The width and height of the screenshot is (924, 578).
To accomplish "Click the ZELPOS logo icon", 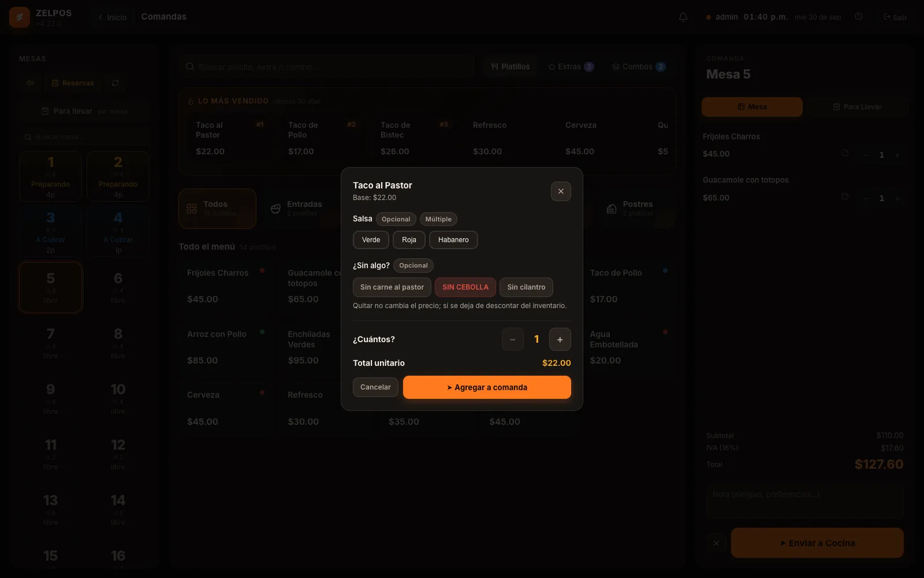I will click(20, 17).
